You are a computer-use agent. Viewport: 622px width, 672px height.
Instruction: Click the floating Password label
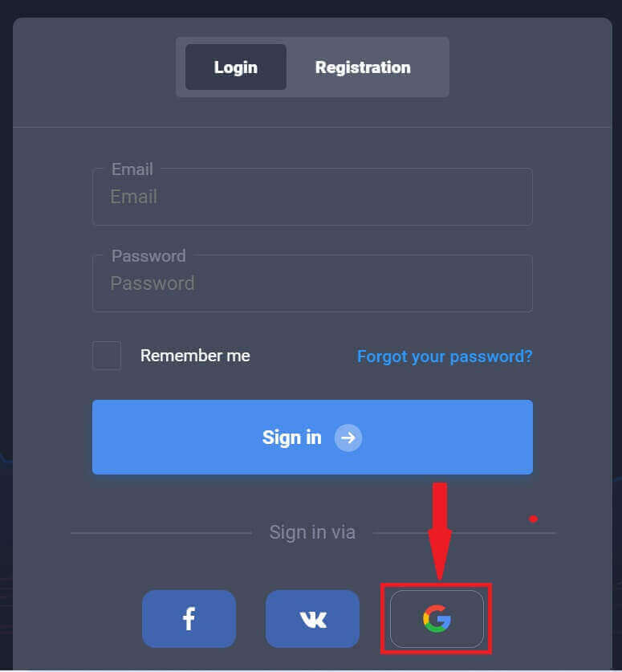pos(148,256)
